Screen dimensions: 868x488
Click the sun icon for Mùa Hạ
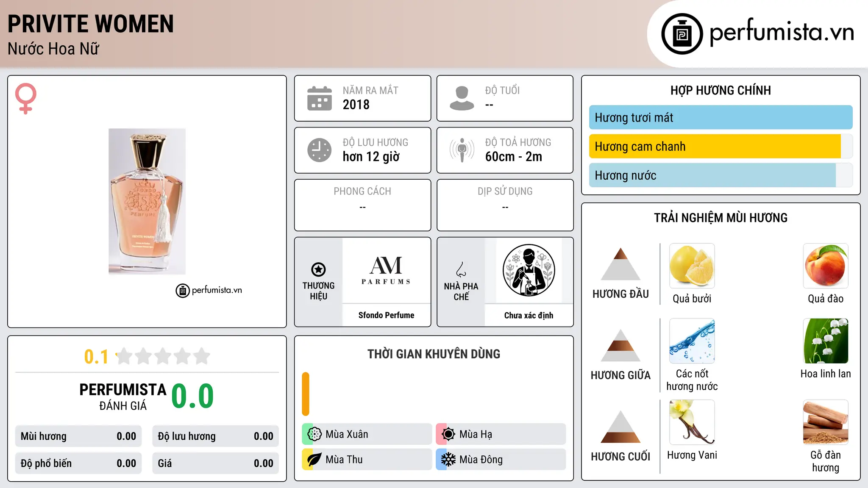[x=448, y=434]
